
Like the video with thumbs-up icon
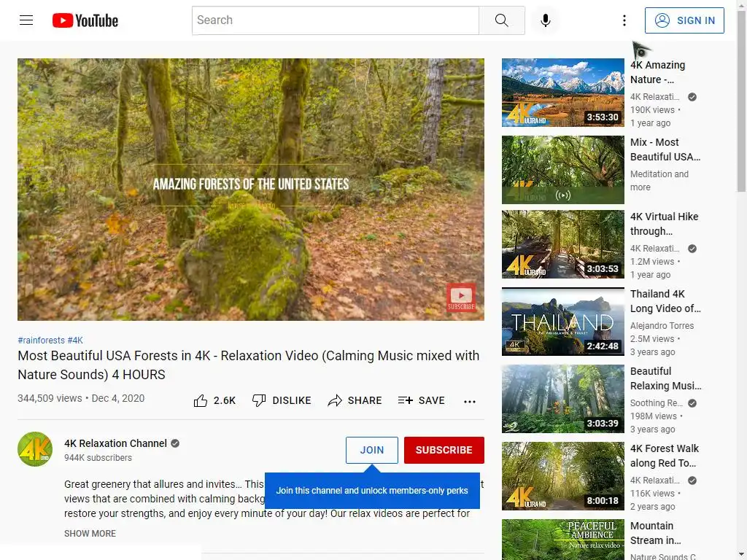click(x=201, y=401)
